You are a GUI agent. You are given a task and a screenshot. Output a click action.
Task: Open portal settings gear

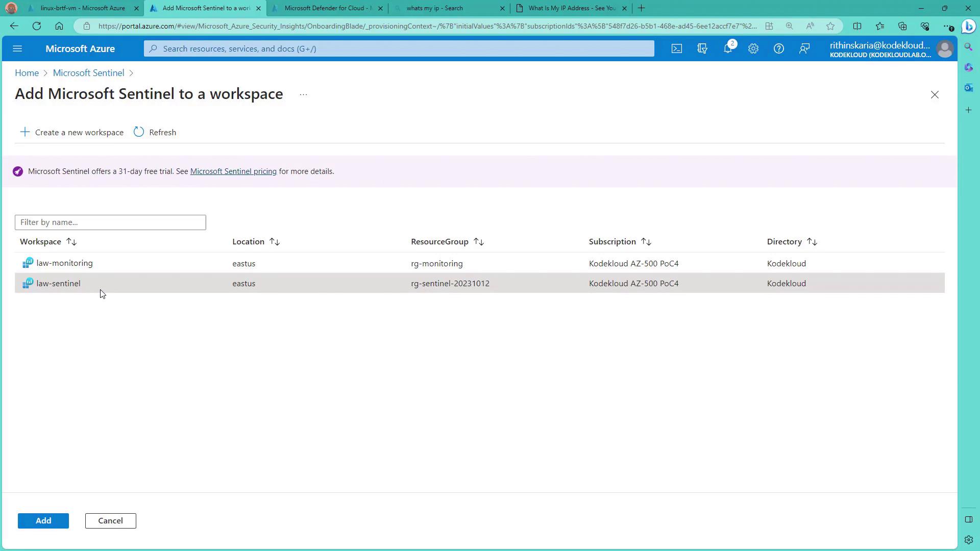tap(753, 48)
